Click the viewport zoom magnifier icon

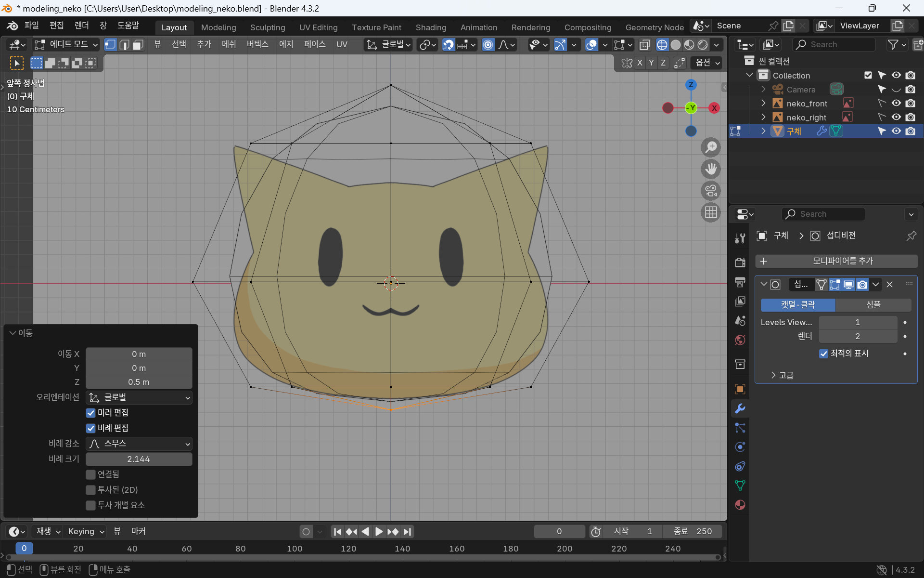711,147
